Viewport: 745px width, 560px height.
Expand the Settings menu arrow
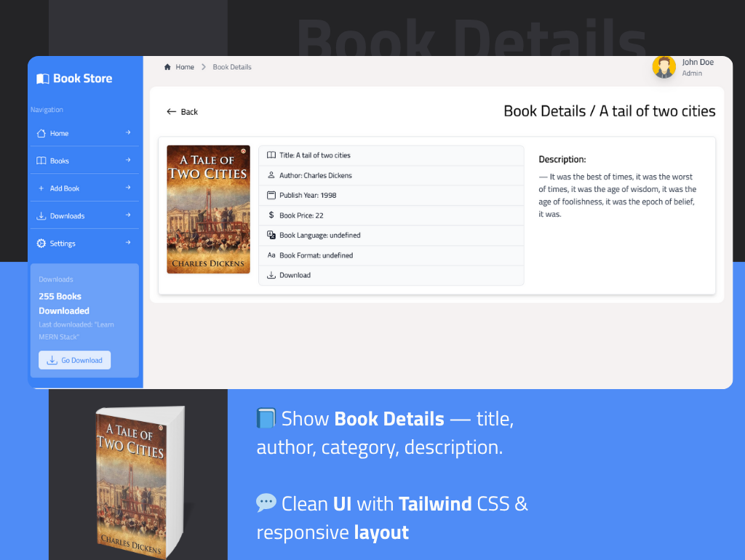(128, 243)
